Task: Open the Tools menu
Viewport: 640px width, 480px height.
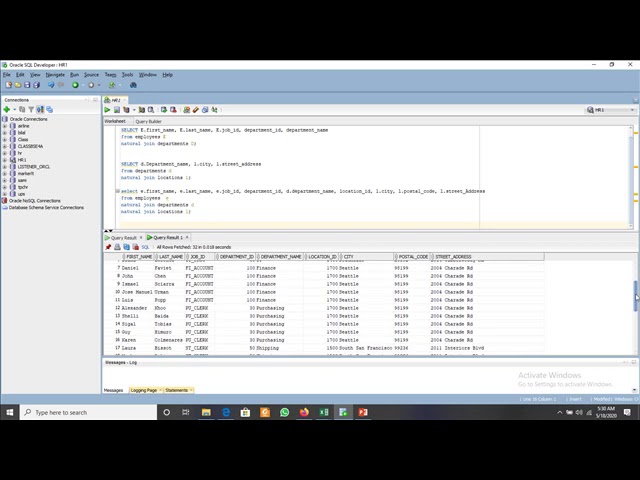Action: click(127, 75)
